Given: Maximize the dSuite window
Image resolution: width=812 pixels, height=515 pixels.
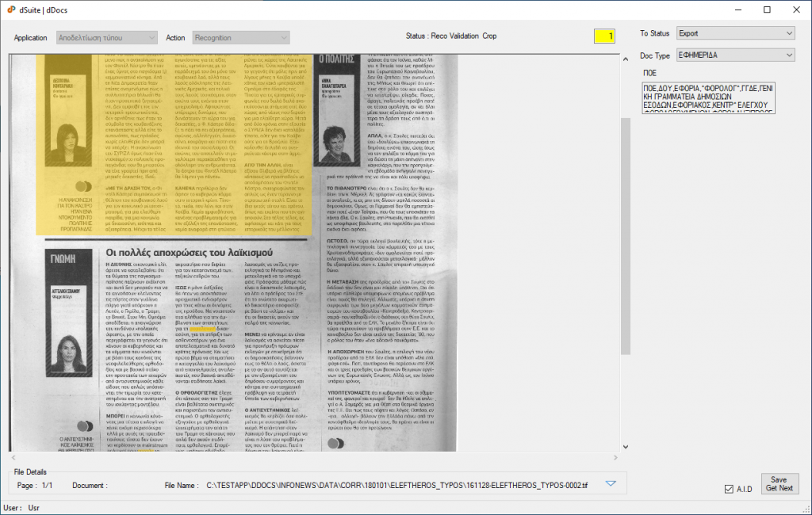Looking at the screenshot, I should (x=767, y=10).
